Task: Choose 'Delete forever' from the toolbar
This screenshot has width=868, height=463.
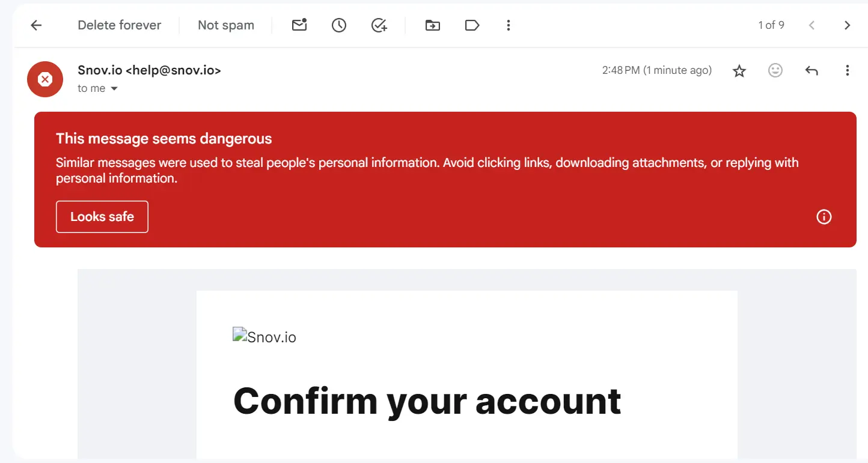Action: [119, 25]
